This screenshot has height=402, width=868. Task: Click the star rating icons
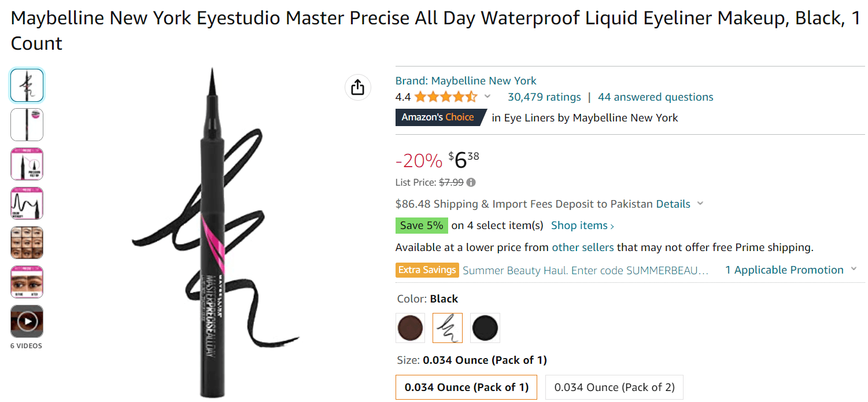pos(445,97)
